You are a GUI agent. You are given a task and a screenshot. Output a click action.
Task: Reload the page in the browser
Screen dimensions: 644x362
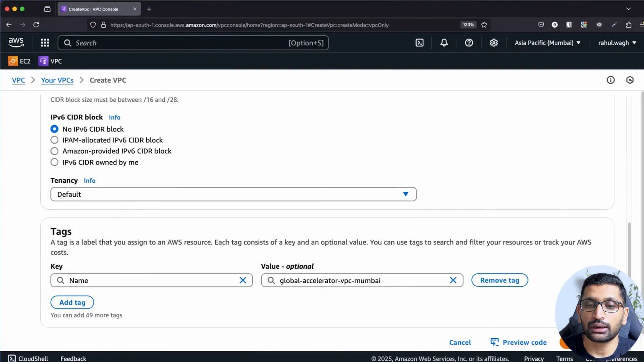36,25
